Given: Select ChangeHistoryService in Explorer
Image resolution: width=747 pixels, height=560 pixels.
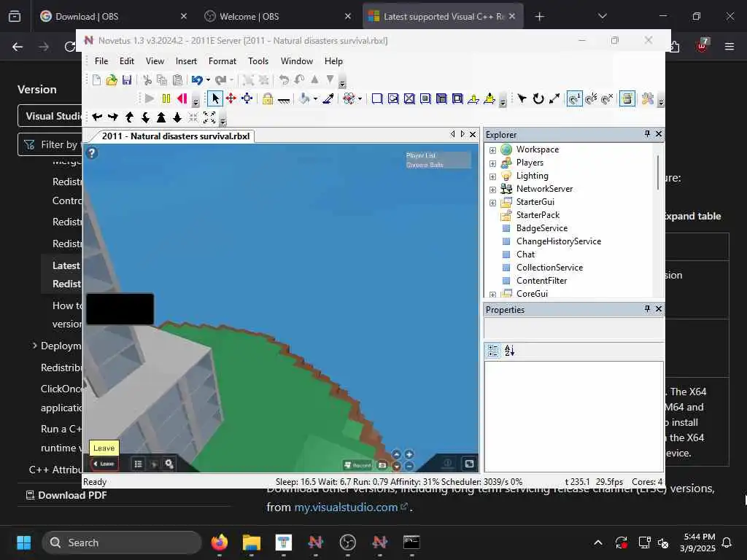Looking at the screenshot, I should pyautogui.click(x=559, y=241).
